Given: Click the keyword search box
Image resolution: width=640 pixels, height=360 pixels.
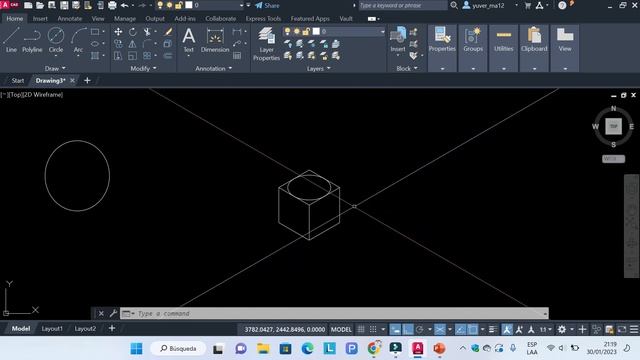Looking at the screenshot, I should coord(403,5).
